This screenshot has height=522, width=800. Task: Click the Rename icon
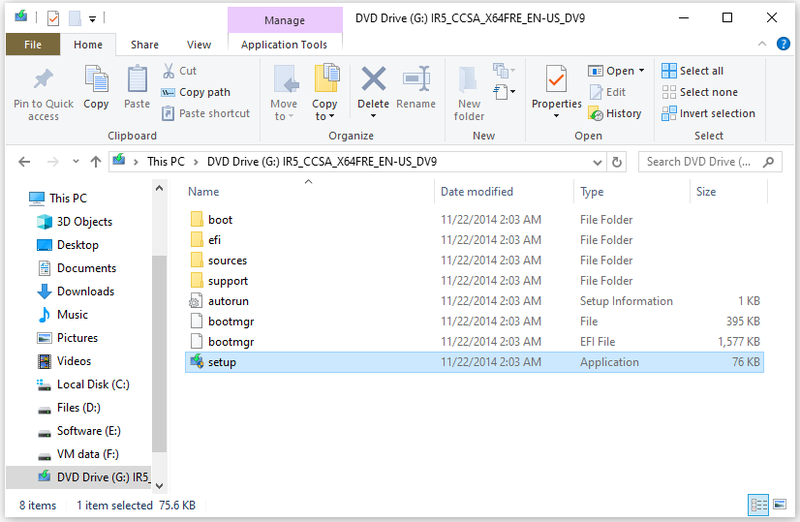click(x=416, y=79)
